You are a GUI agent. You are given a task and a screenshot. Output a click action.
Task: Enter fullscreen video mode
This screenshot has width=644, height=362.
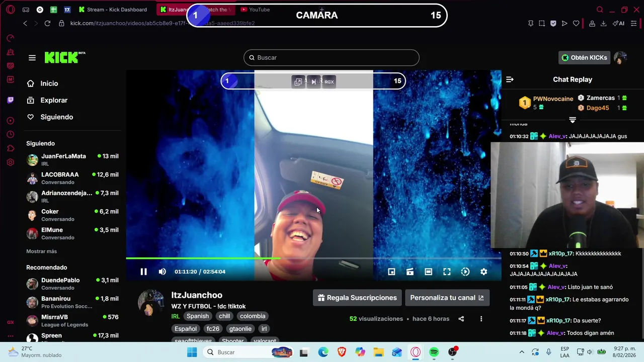tap(447, 271)
